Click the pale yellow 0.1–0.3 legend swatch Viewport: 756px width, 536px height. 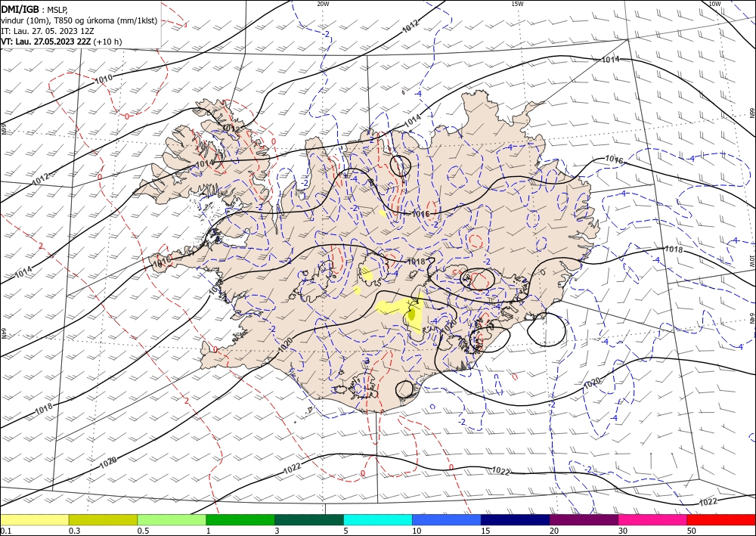coord(35,519)
